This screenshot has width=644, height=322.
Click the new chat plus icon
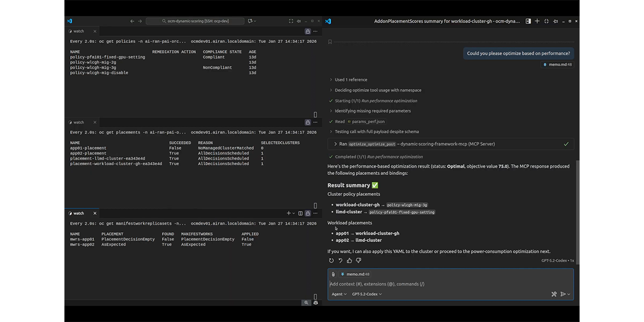pos(537,21)
